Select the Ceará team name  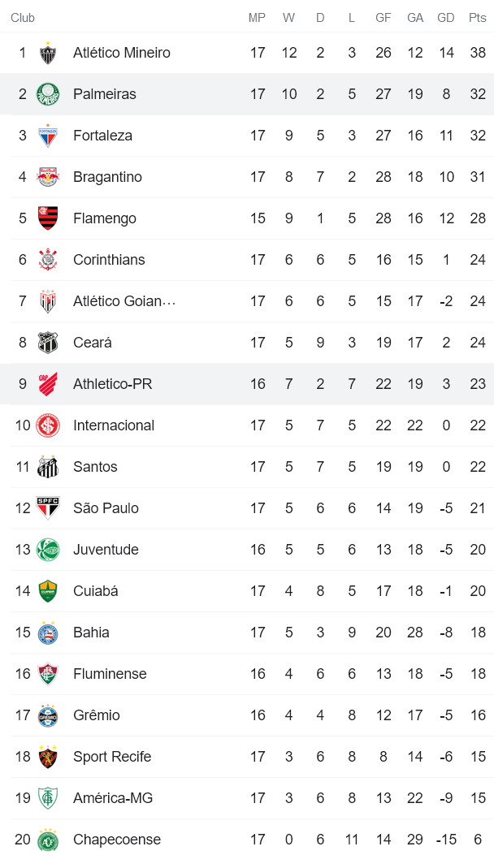click(x=92, y=342)
